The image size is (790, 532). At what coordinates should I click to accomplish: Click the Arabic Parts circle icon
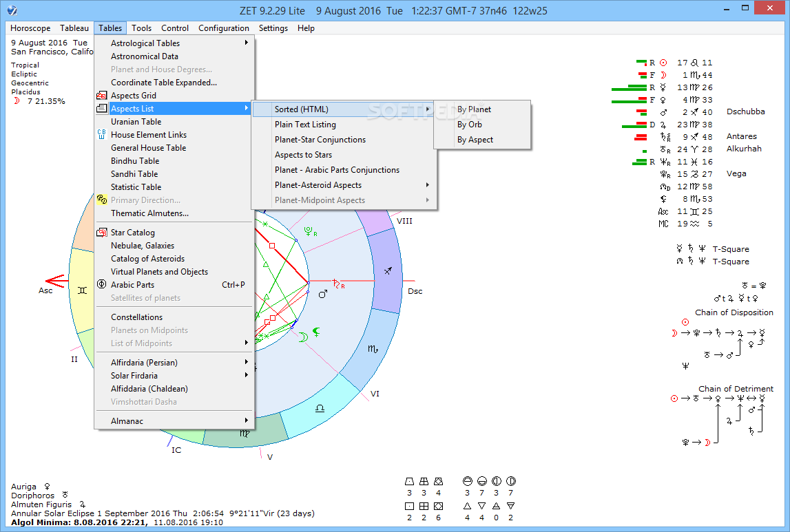tap(102, 284)
